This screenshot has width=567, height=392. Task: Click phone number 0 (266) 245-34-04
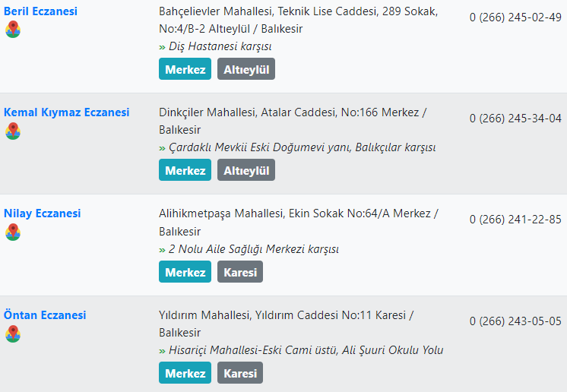(515, 119)
